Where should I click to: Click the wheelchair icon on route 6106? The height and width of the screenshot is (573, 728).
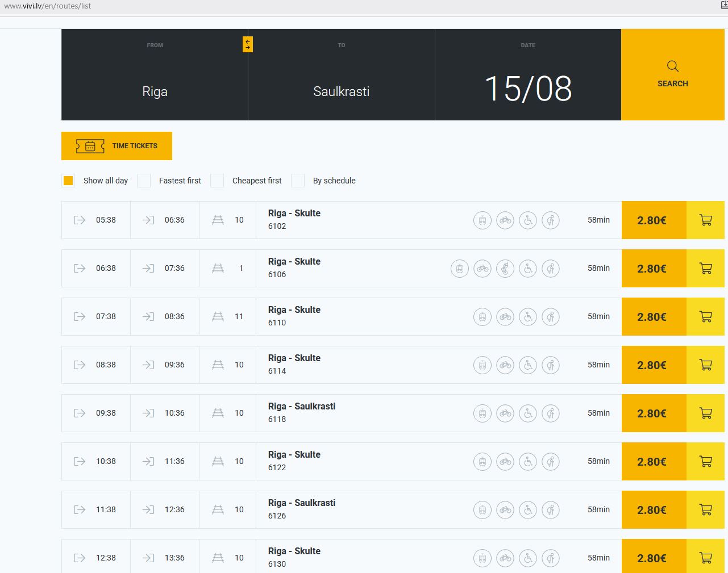pos(528,269)
